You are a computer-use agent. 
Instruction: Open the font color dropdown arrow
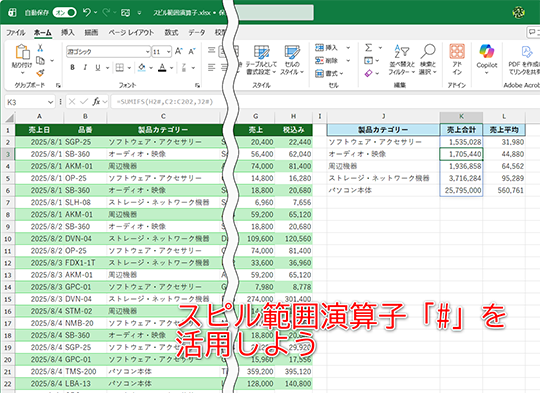171,68
